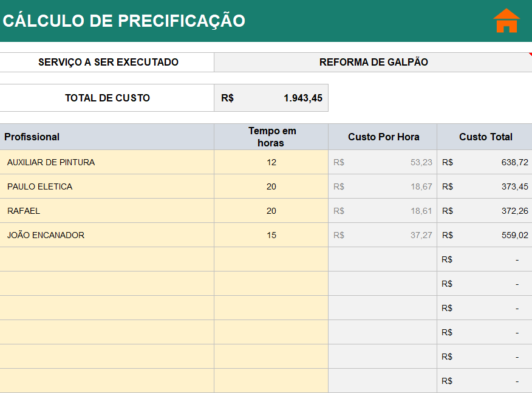This screenshot has width=532, height=393.
Task: Click the Custo Total column header
Action: tap(485, 137)
